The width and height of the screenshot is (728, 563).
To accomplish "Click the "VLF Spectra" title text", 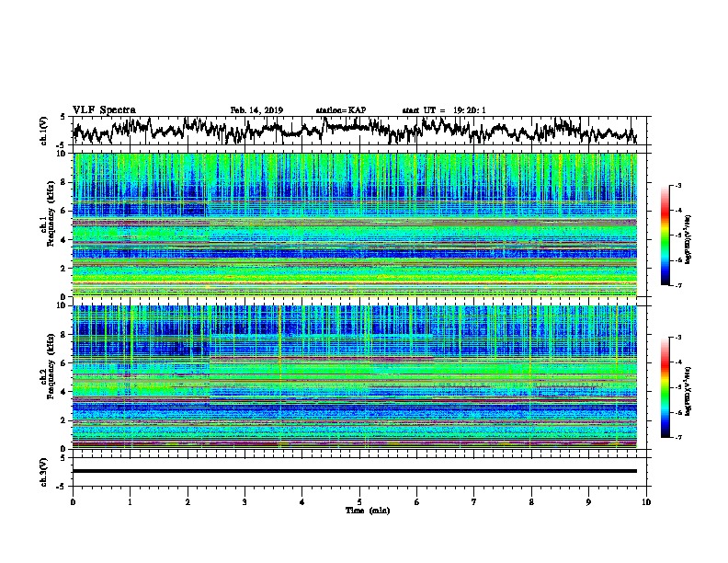I will (x=104, y=110).
